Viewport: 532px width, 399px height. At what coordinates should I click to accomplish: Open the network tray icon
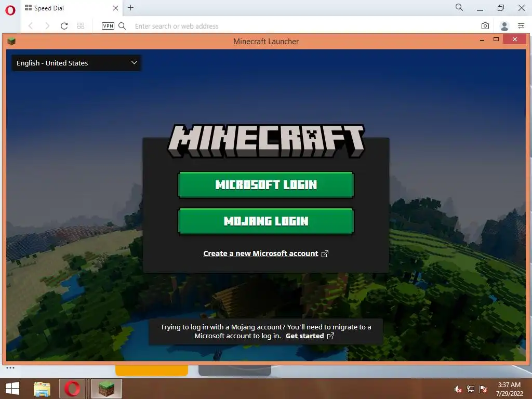471,389
